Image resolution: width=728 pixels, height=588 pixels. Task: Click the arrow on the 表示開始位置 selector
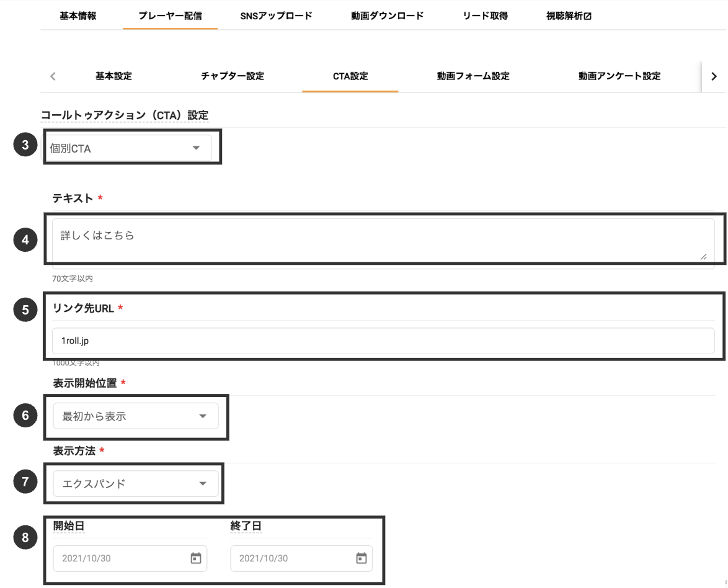[x=204, y=416]
